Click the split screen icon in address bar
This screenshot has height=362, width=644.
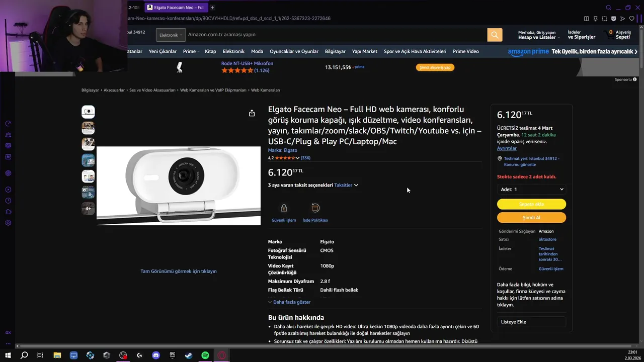click(586, 19)
